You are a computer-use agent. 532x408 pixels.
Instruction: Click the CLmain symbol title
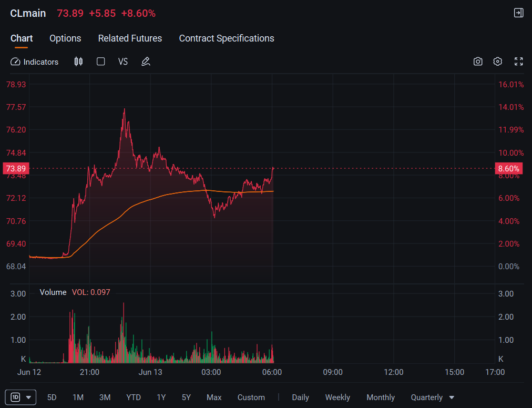pos(28,13)
